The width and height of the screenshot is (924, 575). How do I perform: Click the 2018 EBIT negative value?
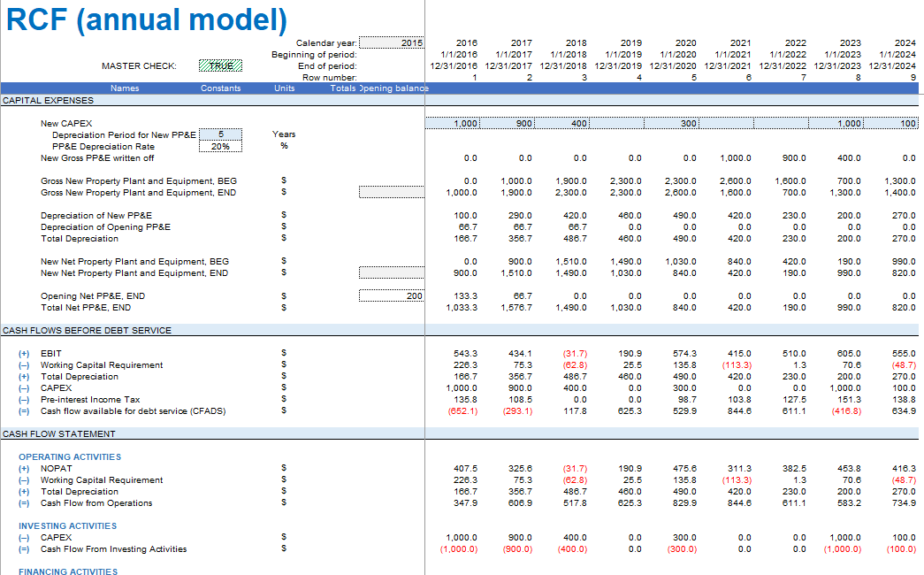click(x=575, y=353)
